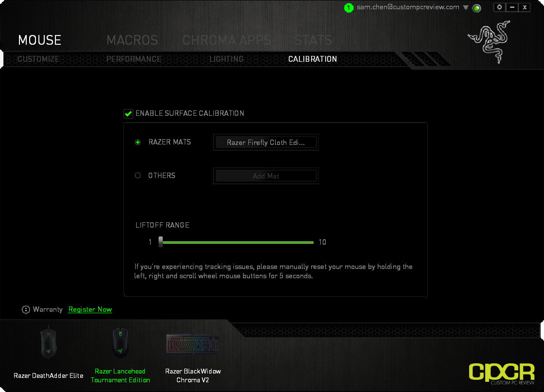Expand the account dropdown arrow
This screenshot has height=392, width=544.
point(466,8)
